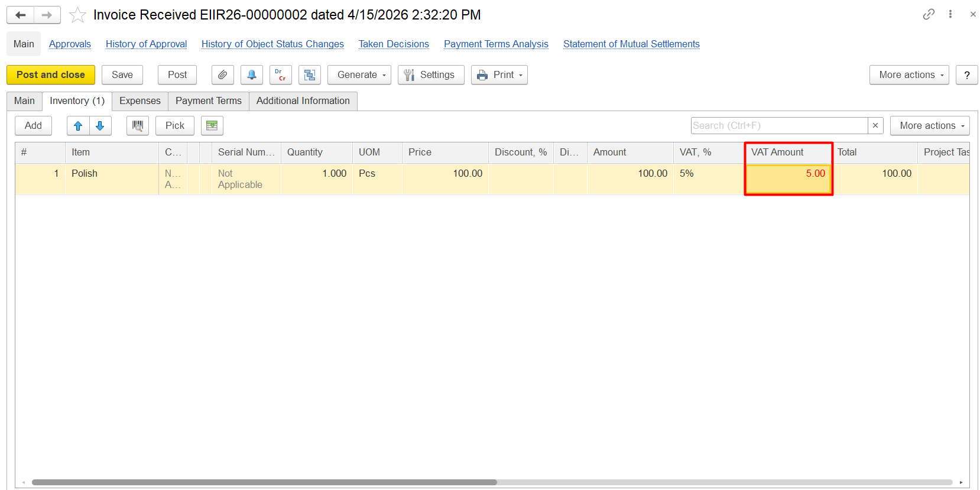This screenshot has height=490, width=980.
Task: Click the paperclip attachments icon
Action: pyautogui.click(x=222, y=75)
